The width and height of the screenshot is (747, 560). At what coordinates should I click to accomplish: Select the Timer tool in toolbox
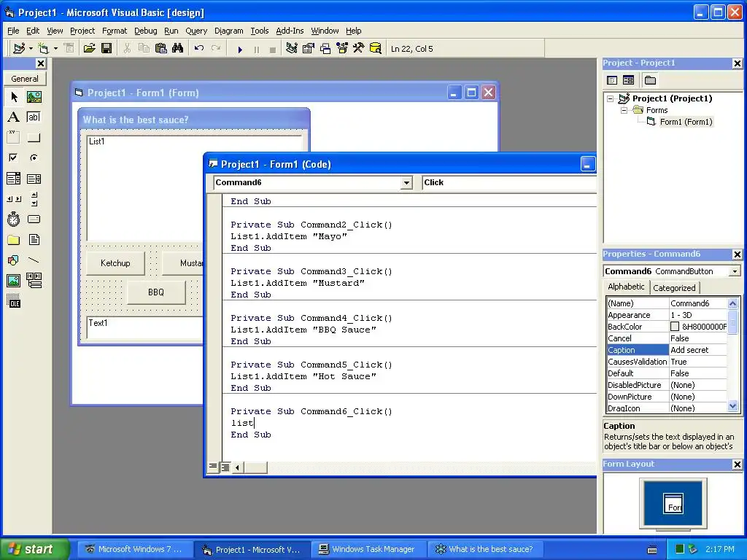click(x=14, y=219)
